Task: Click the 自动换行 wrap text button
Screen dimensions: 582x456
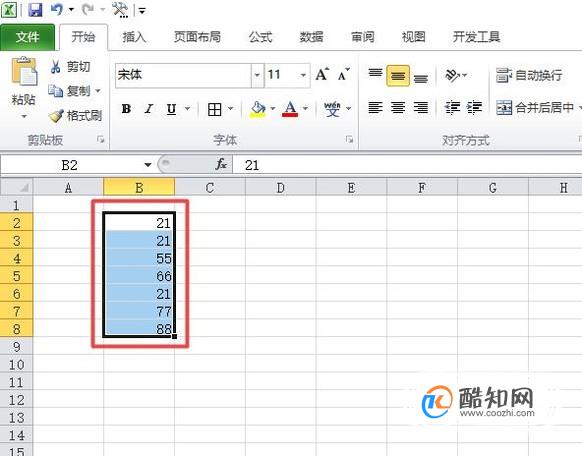Action: point(529,75)
